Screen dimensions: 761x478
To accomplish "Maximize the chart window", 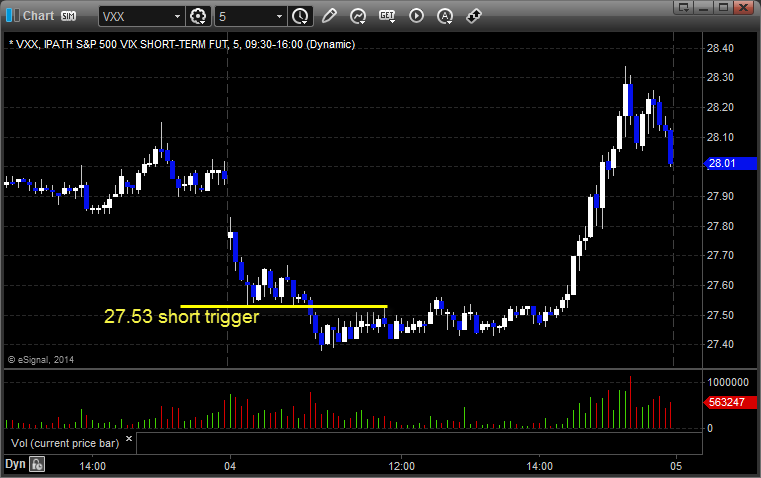I will pyautogui.click(x=723, y=7).
